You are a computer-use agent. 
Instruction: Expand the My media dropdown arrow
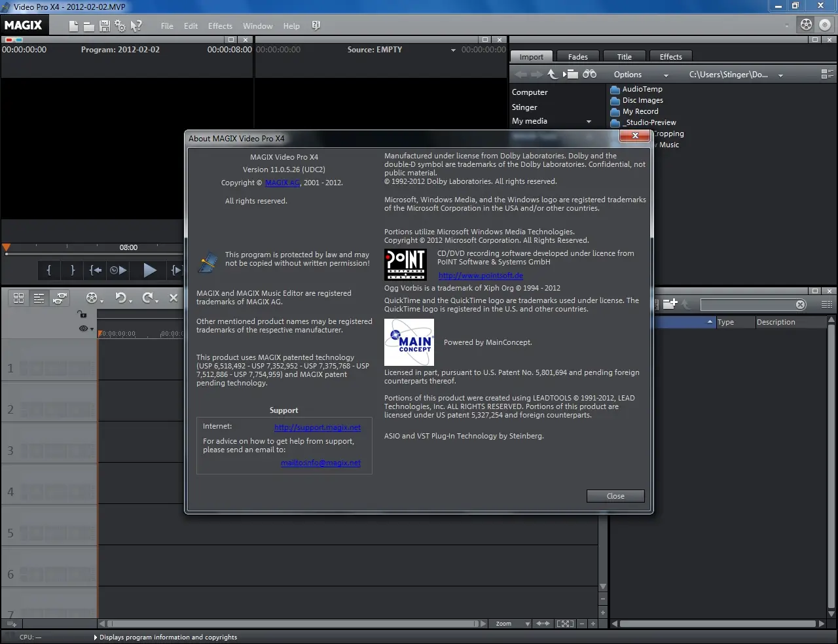tap(589, 122)
